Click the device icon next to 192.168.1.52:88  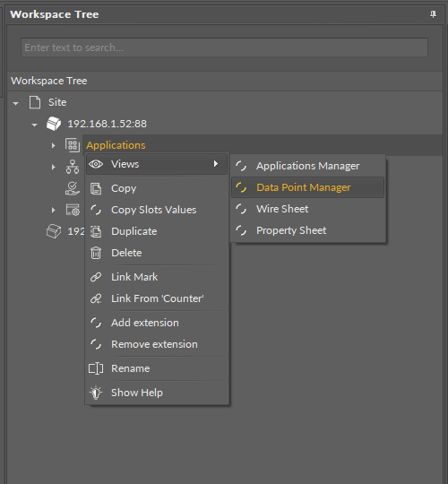pyautogui.click(x=54, y=124)
